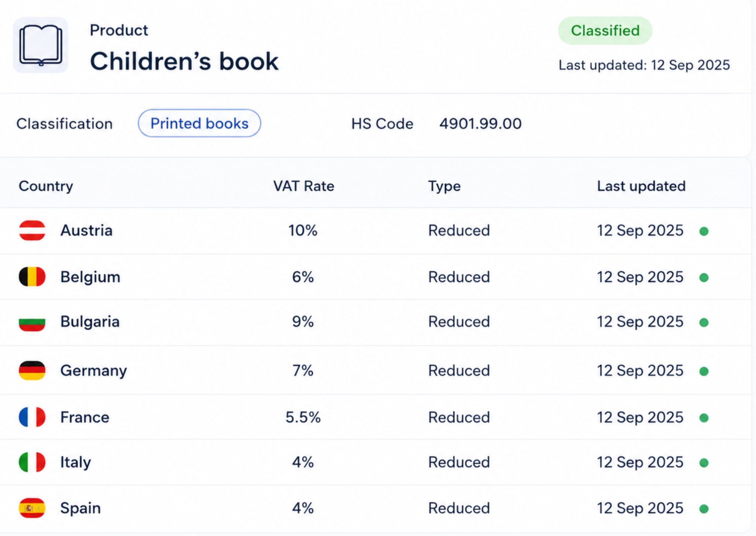
Task: Select the Italy country name
Action: click(x=76, y=462)
